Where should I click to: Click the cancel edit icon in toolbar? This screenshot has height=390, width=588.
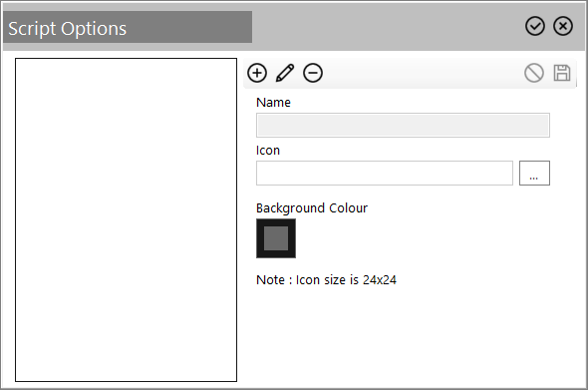tap(534, 73)
